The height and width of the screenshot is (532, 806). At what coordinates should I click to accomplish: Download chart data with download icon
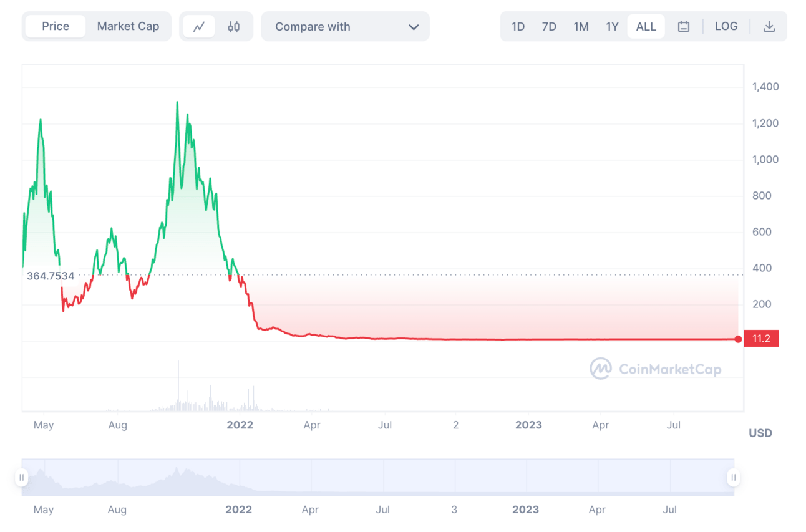pos(769,27)
